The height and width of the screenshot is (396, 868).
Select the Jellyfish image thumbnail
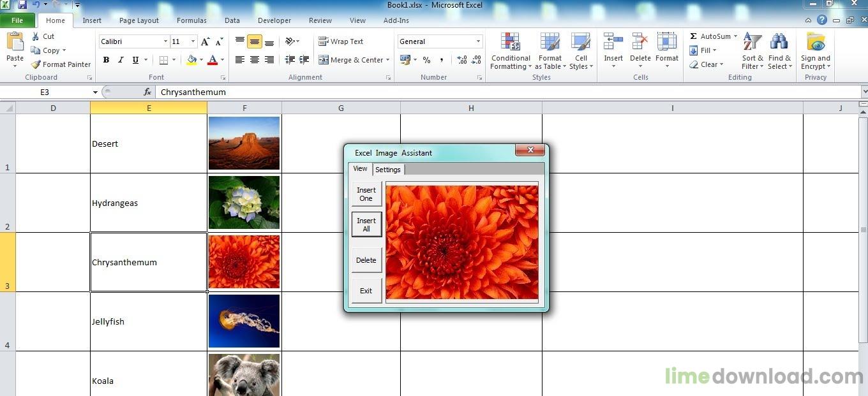(244, 321)
